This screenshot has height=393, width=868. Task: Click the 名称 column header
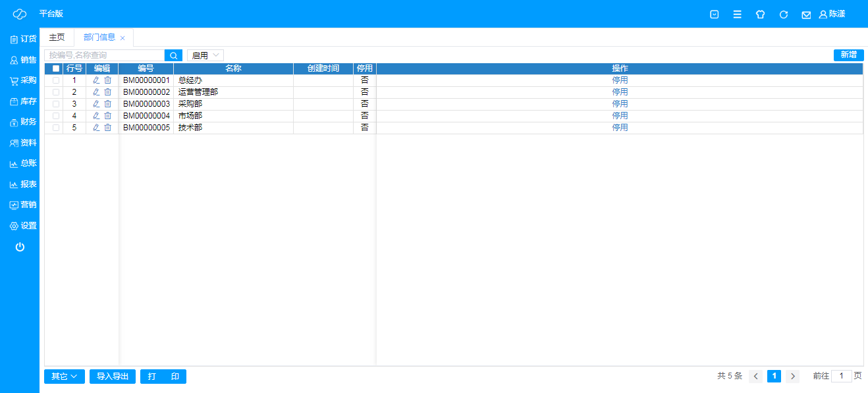(233, 68)
